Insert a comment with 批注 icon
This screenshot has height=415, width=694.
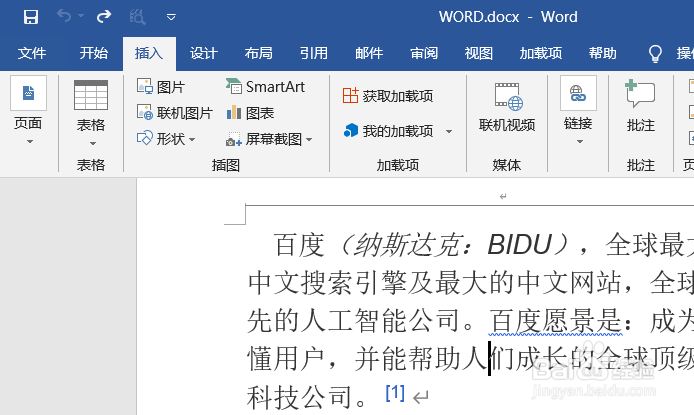point(640,93)
